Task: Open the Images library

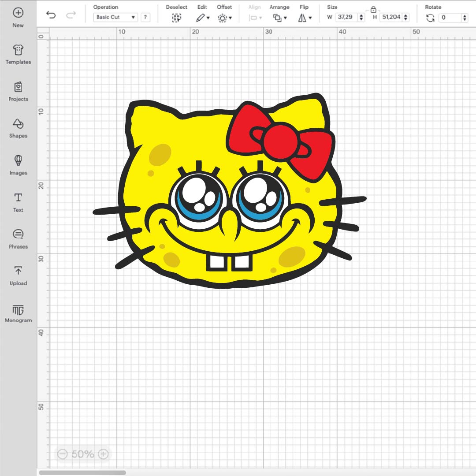Action: click(18, 165)
